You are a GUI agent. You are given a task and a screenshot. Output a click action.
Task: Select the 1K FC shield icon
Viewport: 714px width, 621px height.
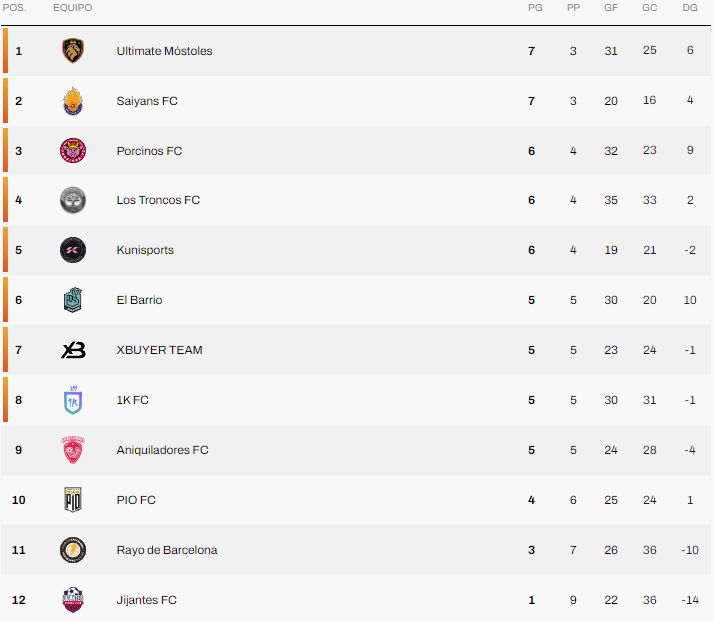click(x=73, y=400)
